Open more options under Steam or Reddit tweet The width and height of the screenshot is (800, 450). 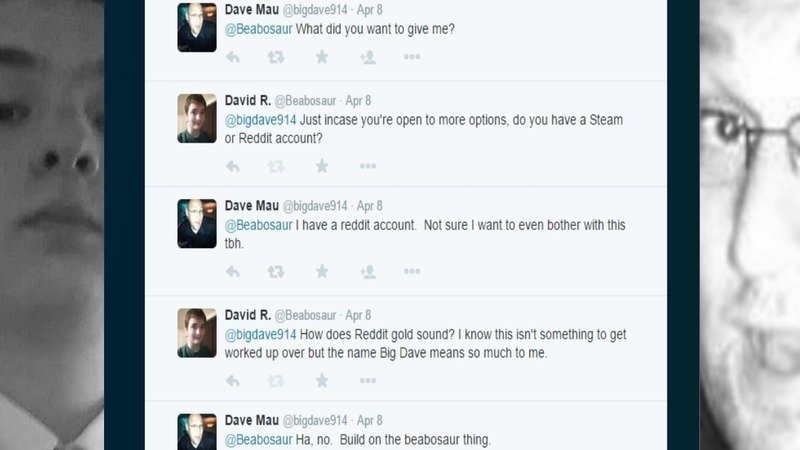click(367, 165)
